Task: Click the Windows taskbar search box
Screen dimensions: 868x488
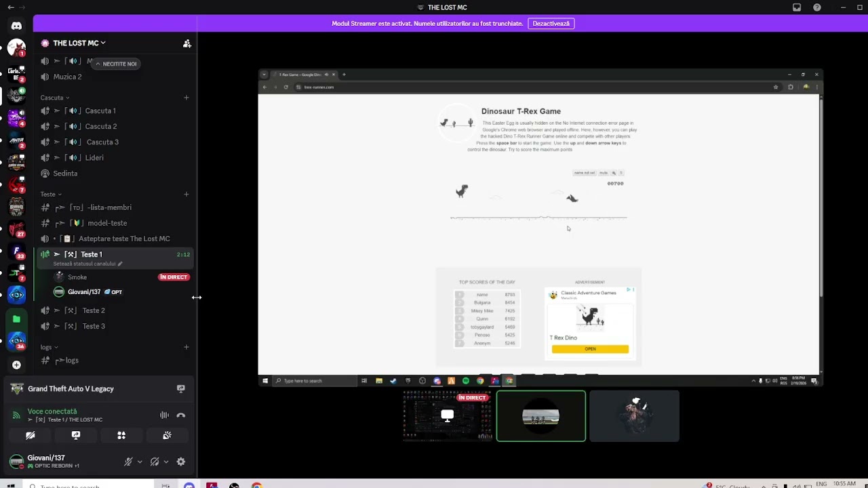Action: click(87, 485)
